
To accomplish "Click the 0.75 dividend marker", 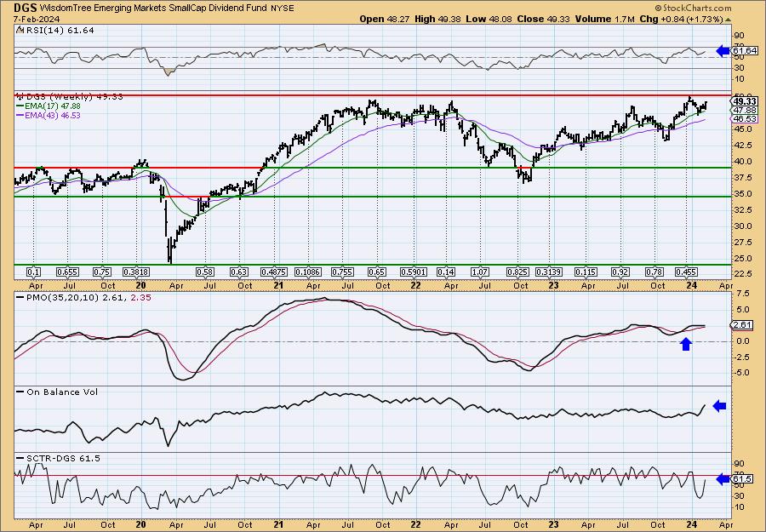I will pos(102,272).
